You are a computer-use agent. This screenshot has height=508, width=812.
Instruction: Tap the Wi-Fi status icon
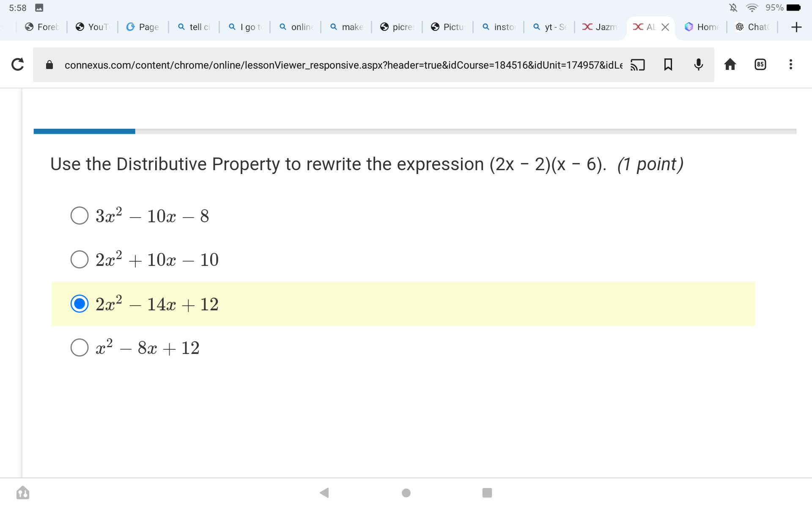tap(752, 8)
